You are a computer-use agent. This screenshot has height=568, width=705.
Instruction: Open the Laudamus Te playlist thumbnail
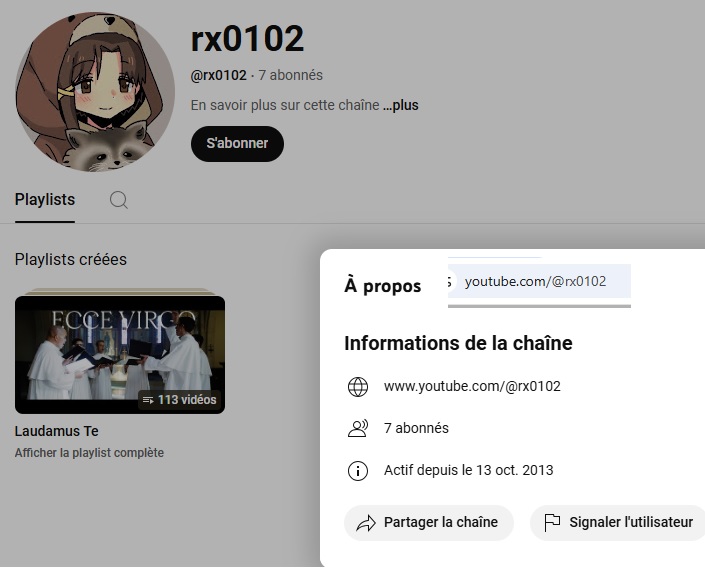(x=120, y=354)
